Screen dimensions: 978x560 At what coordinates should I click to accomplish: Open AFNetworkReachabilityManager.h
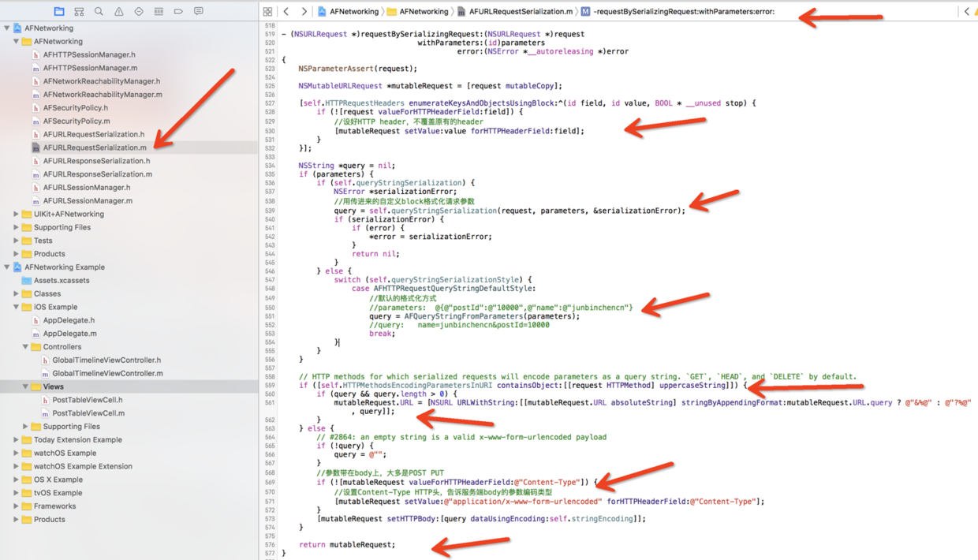tap(102, 81)
